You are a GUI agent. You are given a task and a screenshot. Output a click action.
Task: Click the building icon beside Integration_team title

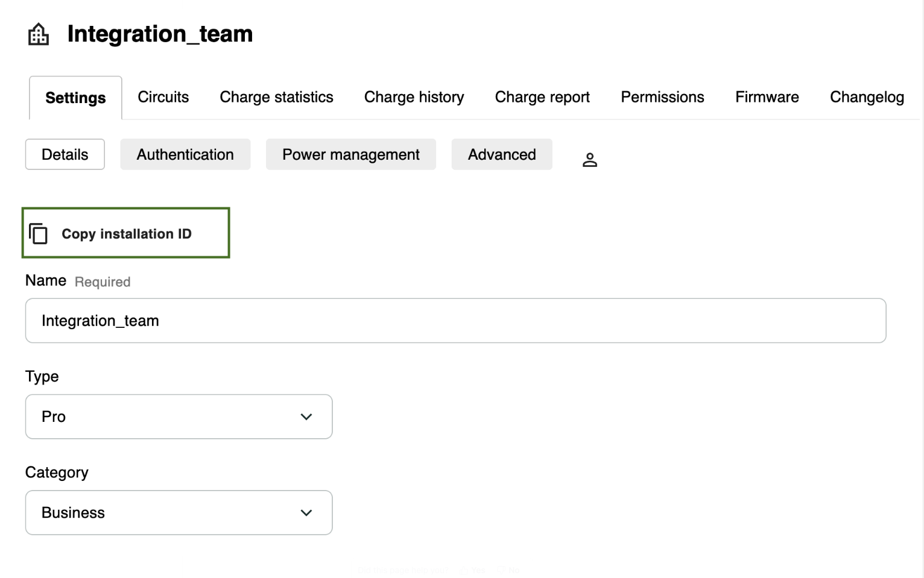pyautogui.click(x=39, y=34)
